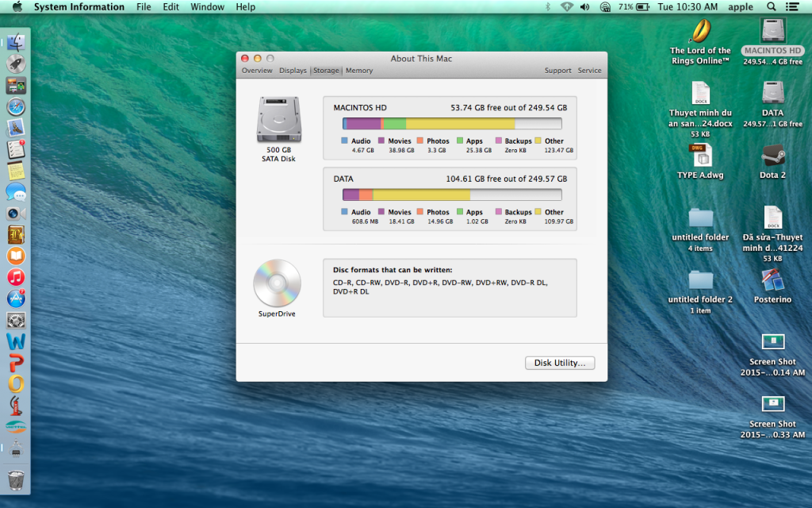Launch FaceTime from the Dock
Viewport: 812px width, 508px height.
click(16, 213)
